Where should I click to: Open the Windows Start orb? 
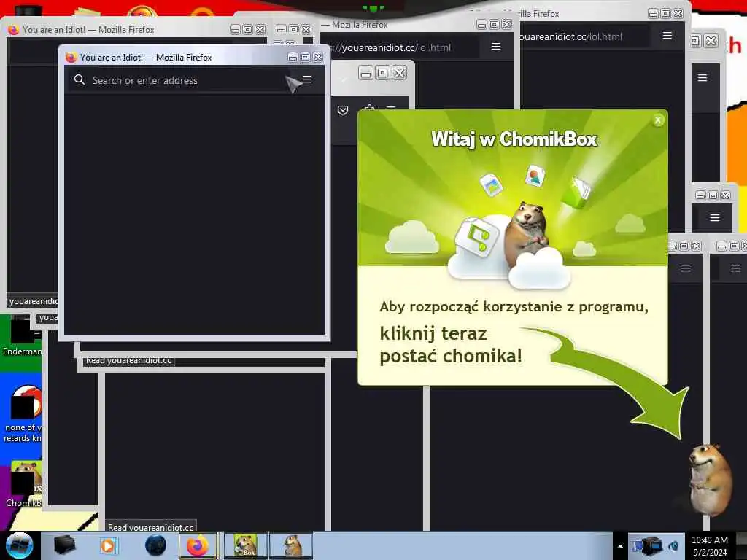click(x=20, y=545)
